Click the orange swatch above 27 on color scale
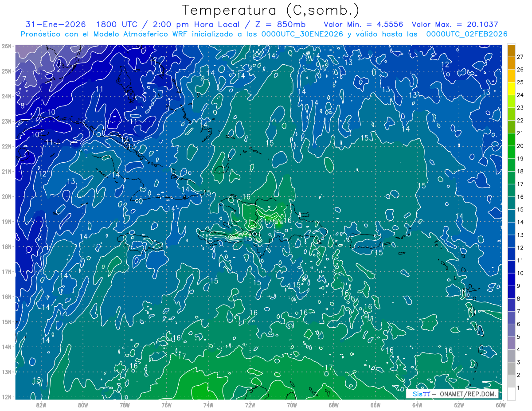The width and height of the screenshot is (532, 411). pyautogui.click(x=511, y=50)
